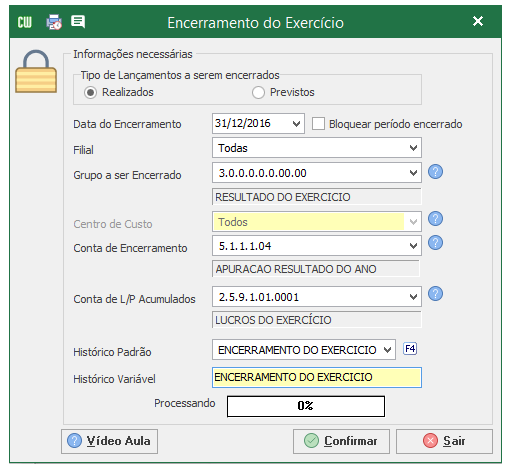The width and height of the screenshot is (509, 472).
Task: Click help icon beside Centro de Custo
Action: [x=435, y=219]
